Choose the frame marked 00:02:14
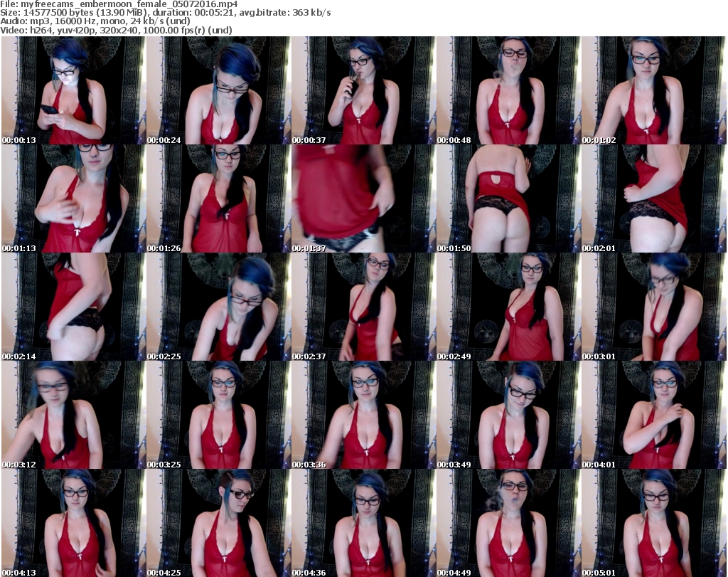The width and height of the screenshot is (728, 577). (x=73, y=307)
